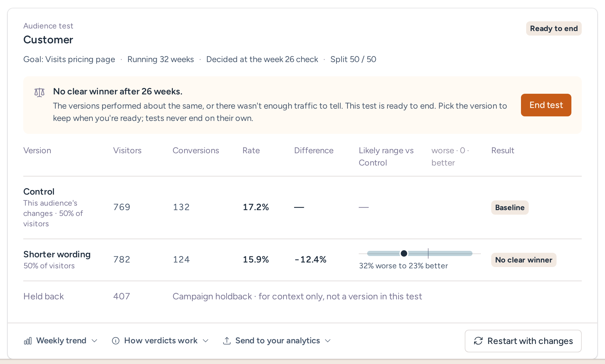
Task: Click the refresh icon in Restart with changes
Action: coord(478,341)
